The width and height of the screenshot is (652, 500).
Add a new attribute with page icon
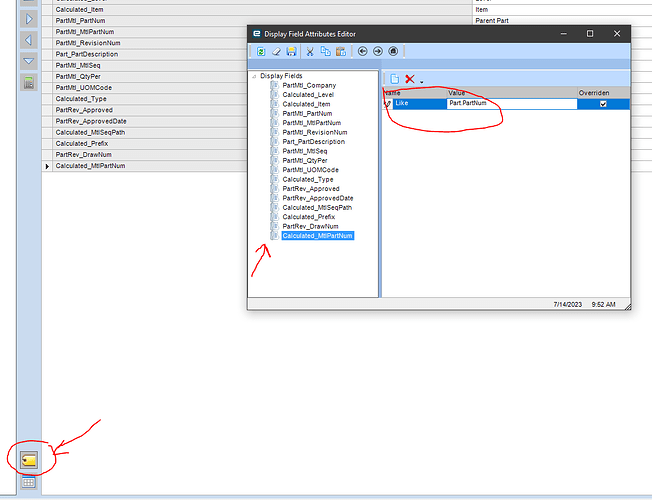pyautogui.click(x=395, y=79)
